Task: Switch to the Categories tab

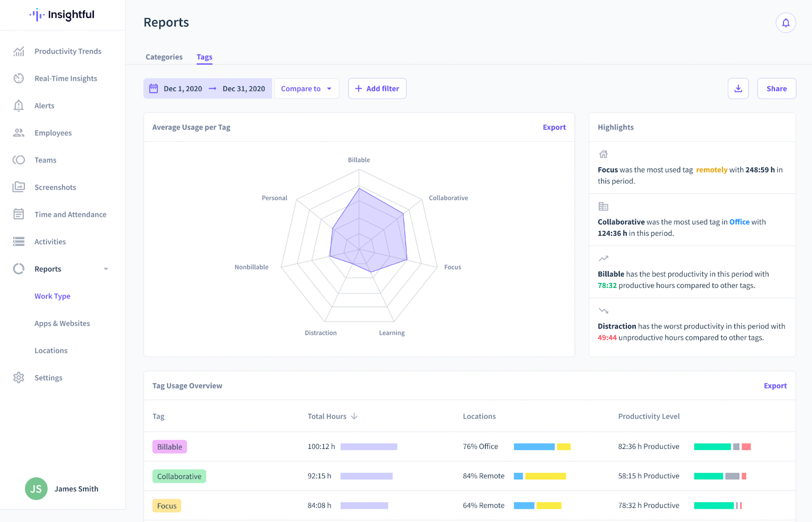Action: click(164, 57)
